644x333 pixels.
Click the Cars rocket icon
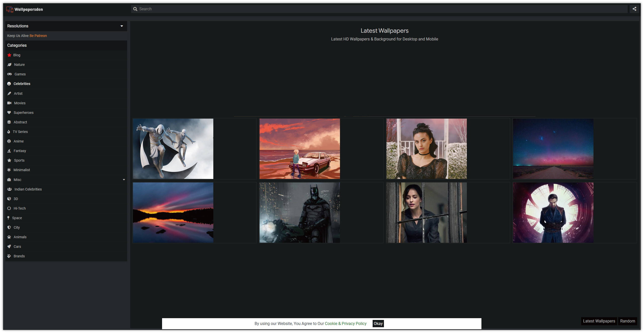tap(9, 247)
